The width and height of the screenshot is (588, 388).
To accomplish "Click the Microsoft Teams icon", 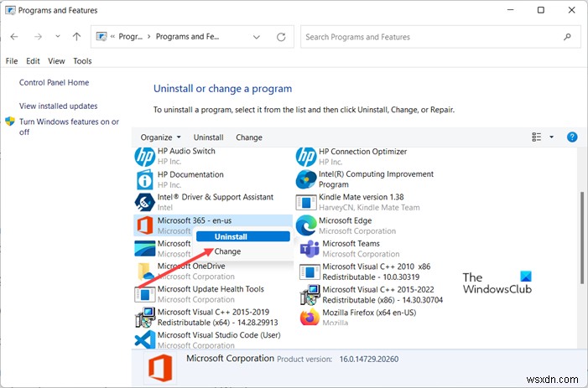I will (310, 249).
